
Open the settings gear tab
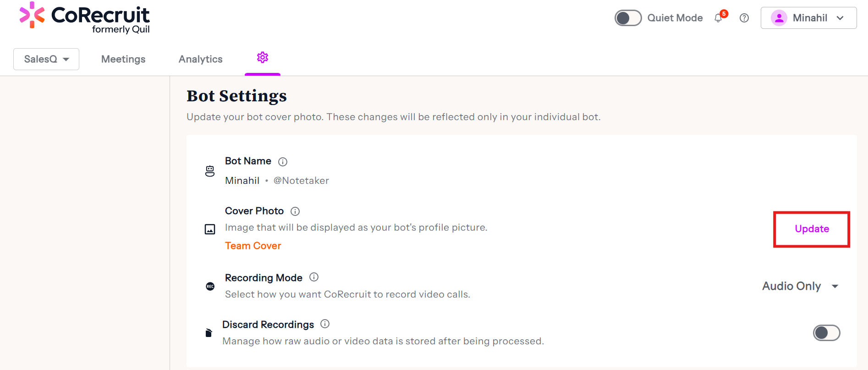[x=263, y=58]
